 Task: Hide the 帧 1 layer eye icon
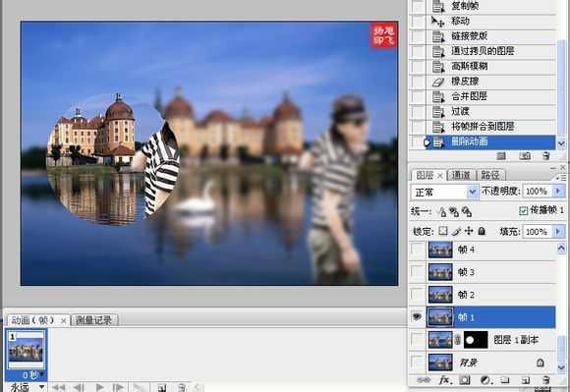417,317
